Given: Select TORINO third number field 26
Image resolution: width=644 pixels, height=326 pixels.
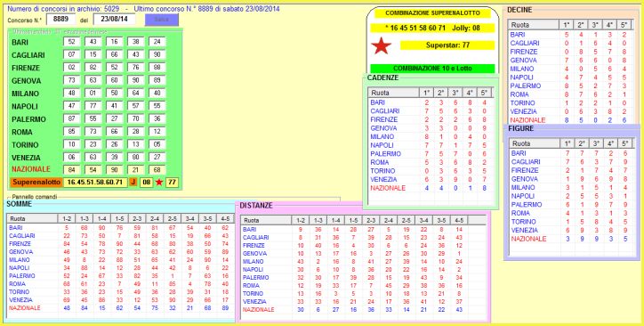Looking at the screenshot, I should click(x=115, y=144).
